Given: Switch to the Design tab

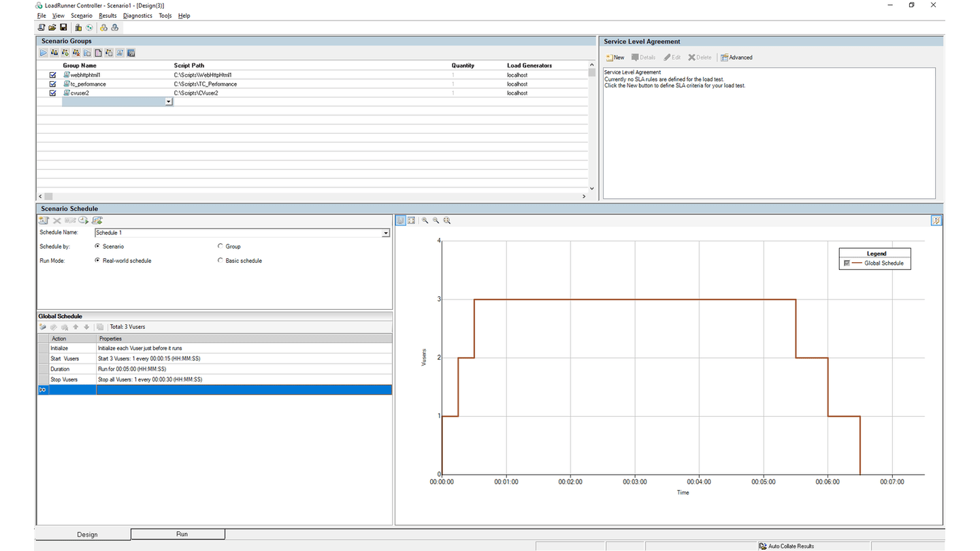Looking at the screenshot, I should [x=87, y=535].
